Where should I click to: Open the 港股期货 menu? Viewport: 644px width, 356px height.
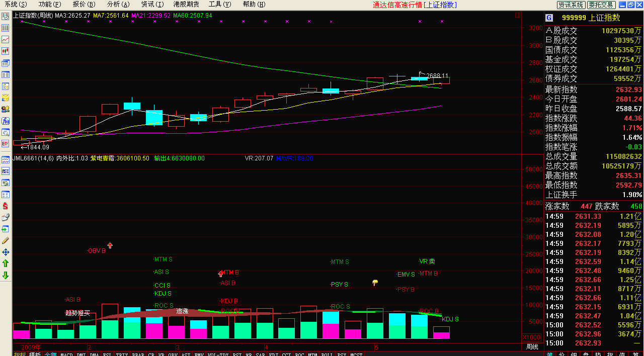click(x=186, y=5)
